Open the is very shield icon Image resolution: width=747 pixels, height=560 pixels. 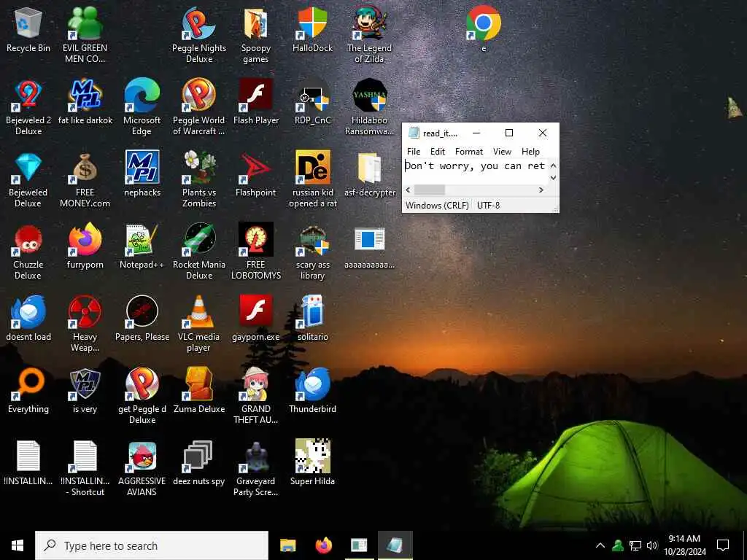click(85, 391)
